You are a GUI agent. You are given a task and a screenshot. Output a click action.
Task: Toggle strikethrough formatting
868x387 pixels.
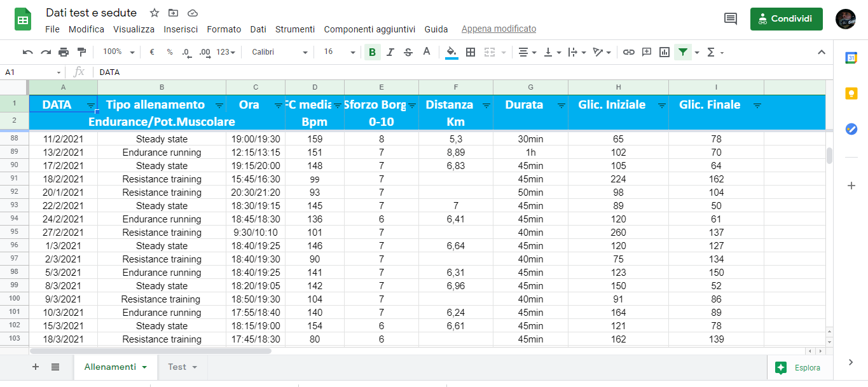(408, 52)
